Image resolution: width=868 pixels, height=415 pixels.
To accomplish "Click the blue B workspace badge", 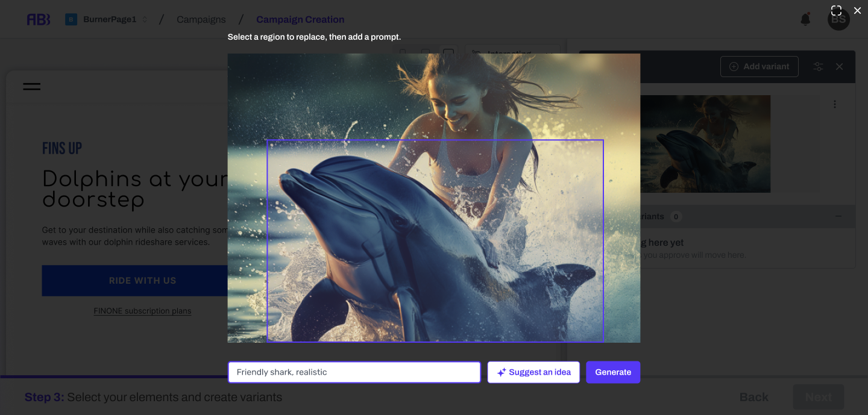I will (x=71, y=19).
